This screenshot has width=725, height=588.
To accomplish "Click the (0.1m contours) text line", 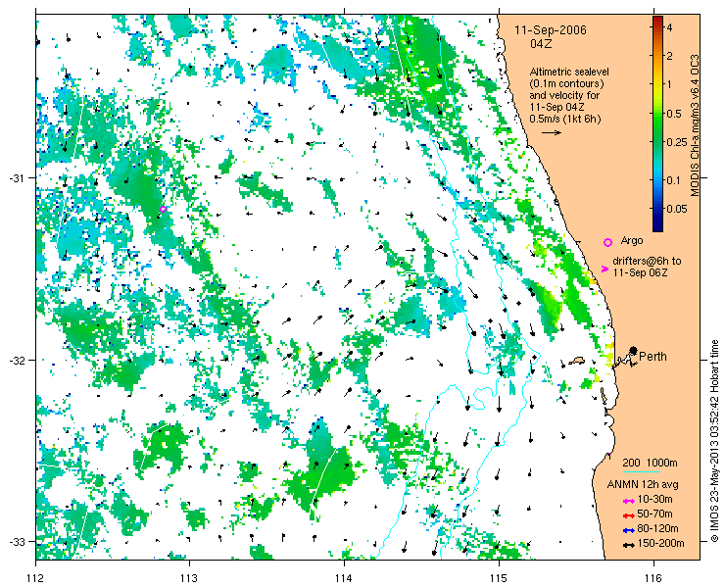I will (x=567, y=84).
